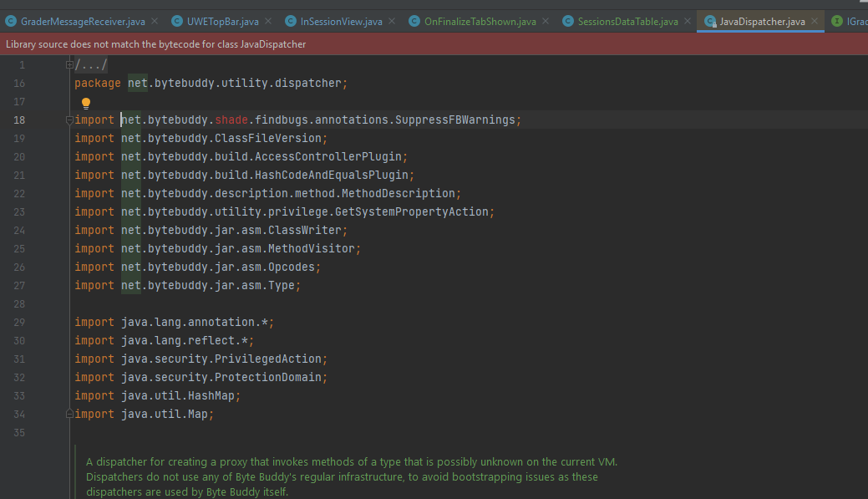Screen dimensions: 868x499
Task: Collapse the import block at line 18
Action: pyautogui.click(x=69, y=120)
